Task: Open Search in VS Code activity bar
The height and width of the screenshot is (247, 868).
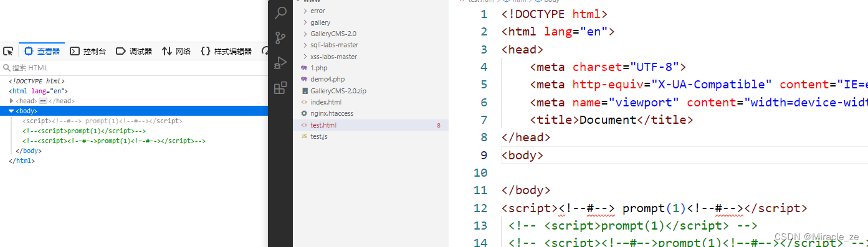Action: click(x=281, y=12)
